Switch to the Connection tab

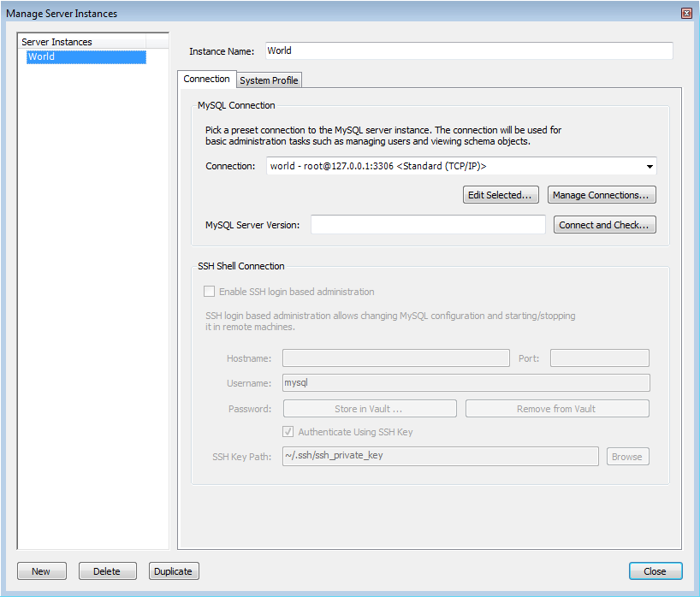(207, 78)
